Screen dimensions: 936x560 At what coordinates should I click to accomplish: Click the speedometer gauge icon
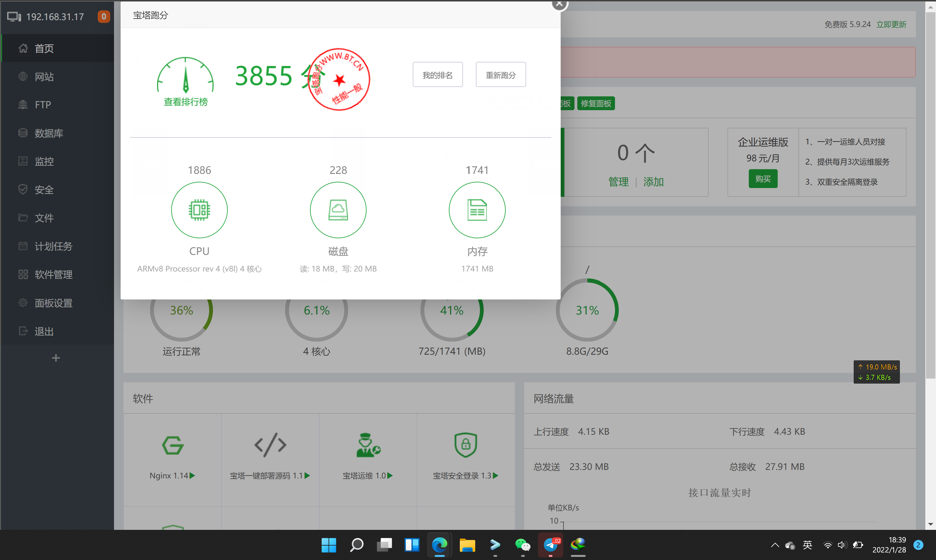tap(185, 75)
